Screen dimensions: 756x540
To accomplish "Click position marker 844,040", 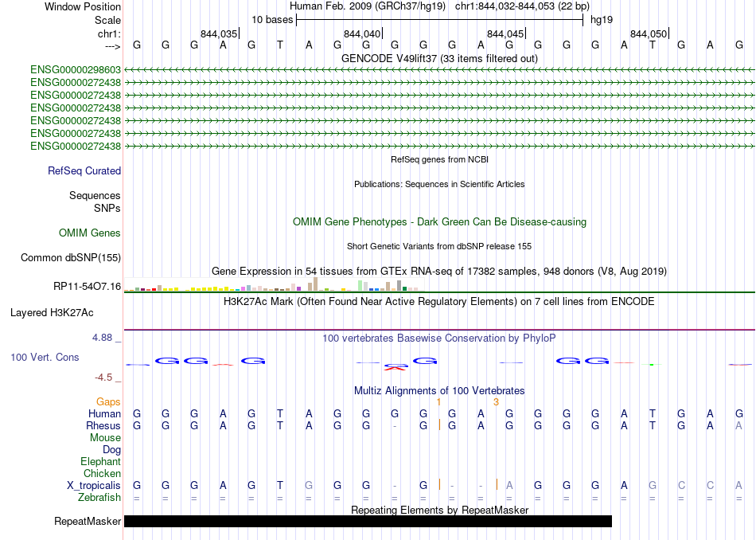I will point(363,33).
